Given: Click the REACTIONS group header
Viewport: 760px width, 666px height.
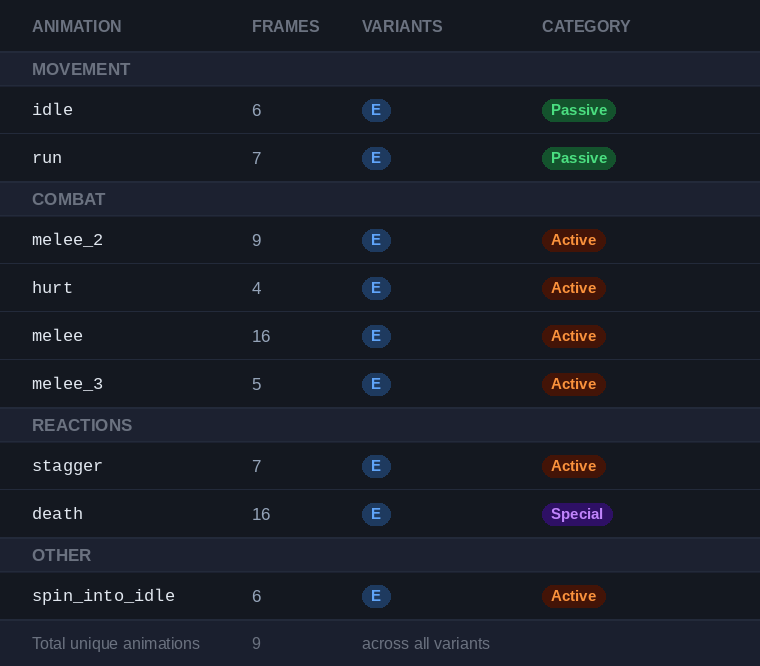Looking at the screenshot, I should click(x=380, y=425).
